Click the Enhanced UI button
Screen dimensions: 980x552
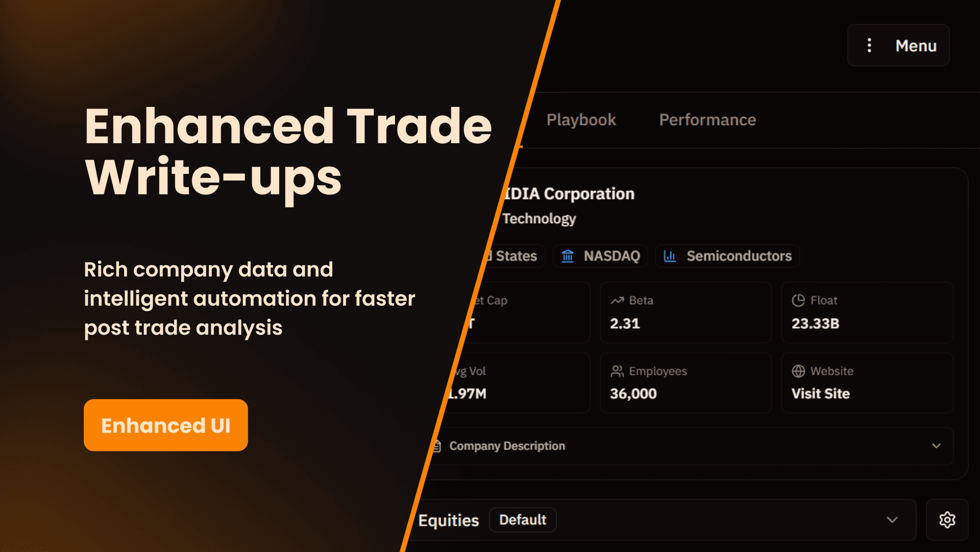[x=166, y=425]
